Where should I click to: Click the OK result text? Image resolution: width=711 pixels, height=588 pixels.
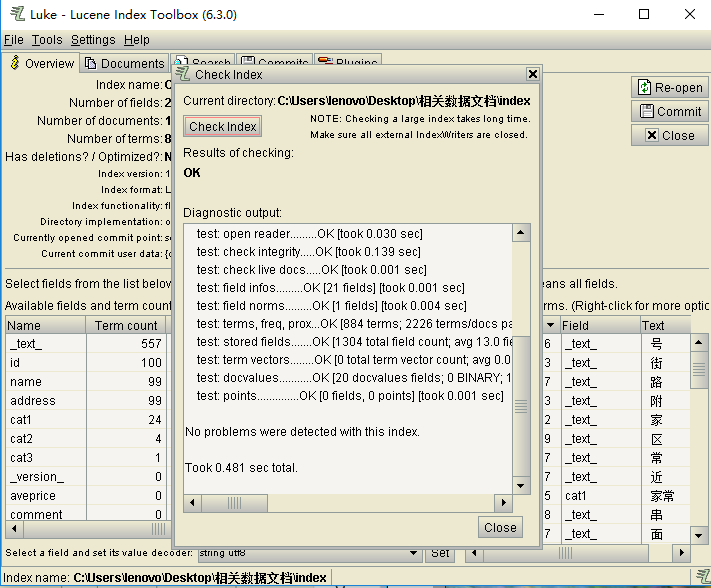[192, 173]
